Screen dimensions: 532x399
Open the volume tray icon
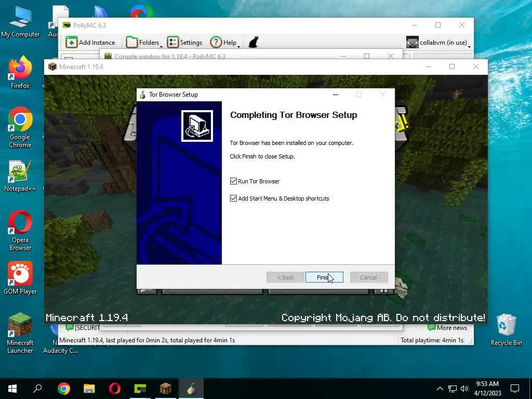[x=464, y=389]
